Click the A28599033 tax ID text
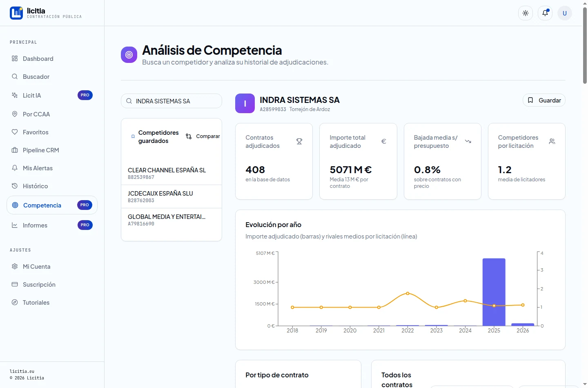 pos(273,109)
